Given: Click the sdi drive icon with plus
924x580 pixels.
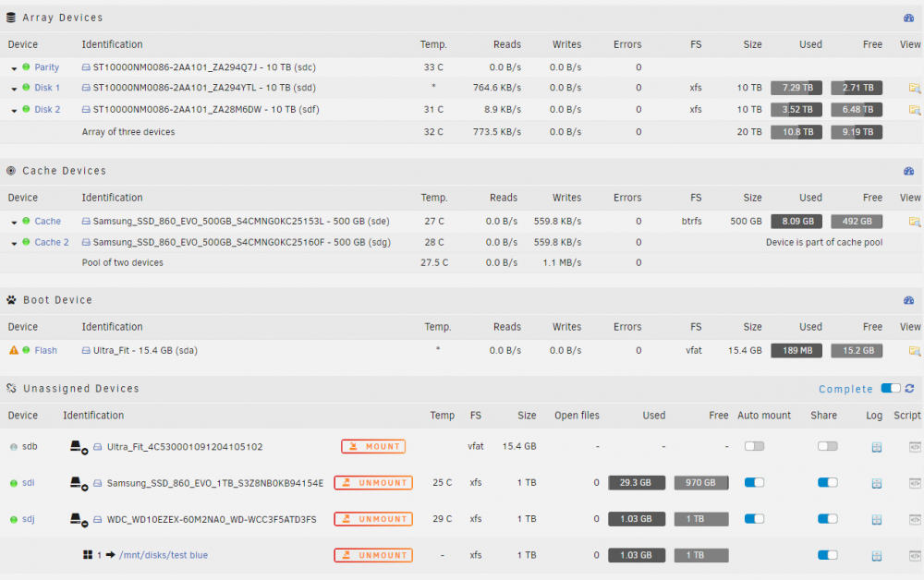Looking at the screenshot, I should pyautogui.click(x=79, y=483).
